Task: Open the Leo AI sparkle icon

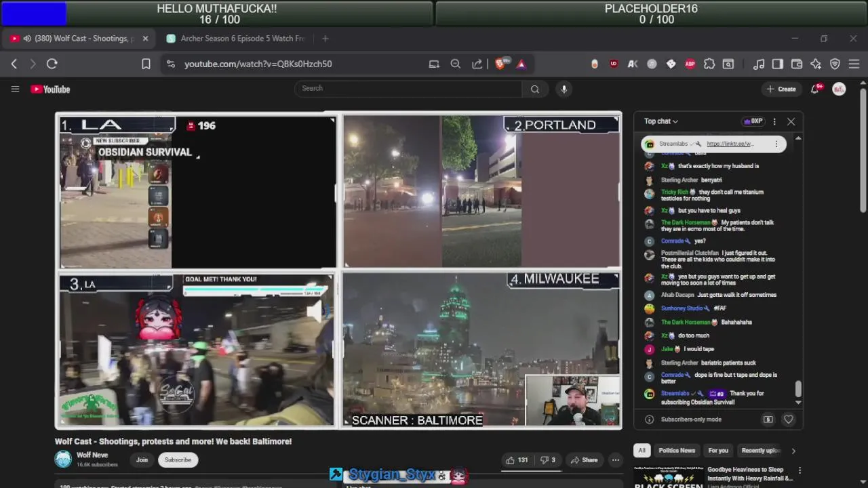Action: 816,64
